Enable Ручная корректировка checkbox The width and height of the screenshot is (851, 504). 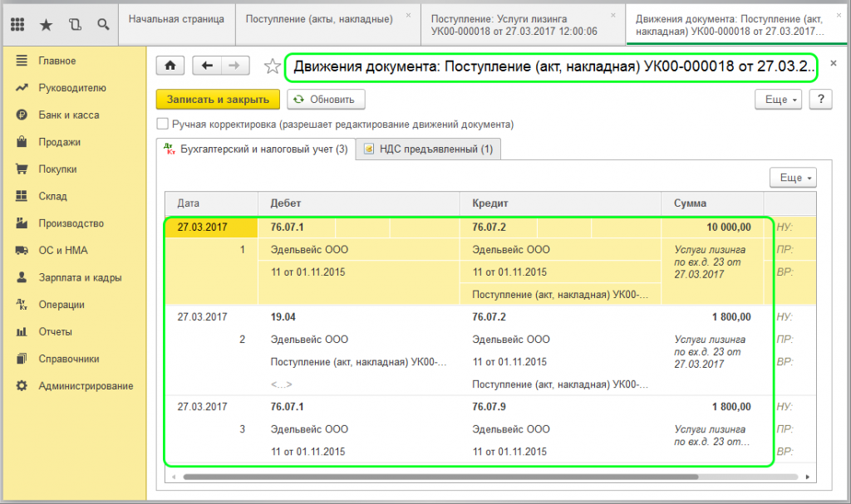[163, 125]
